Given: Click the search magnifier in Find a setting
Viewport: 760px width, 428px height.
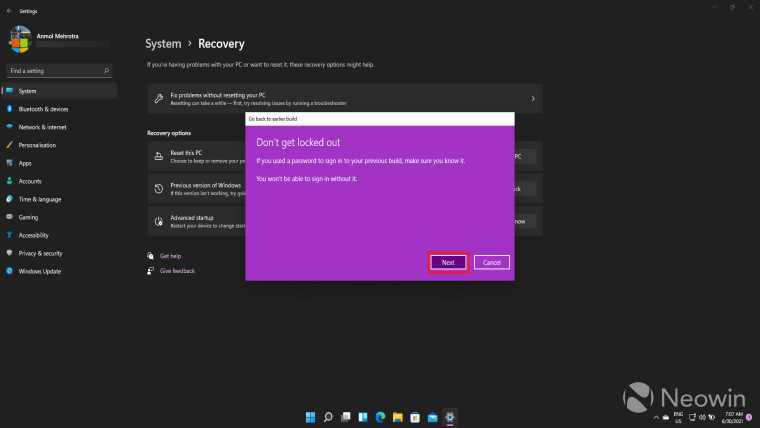Looking at the screenshot, I should (x=106, y=71).
